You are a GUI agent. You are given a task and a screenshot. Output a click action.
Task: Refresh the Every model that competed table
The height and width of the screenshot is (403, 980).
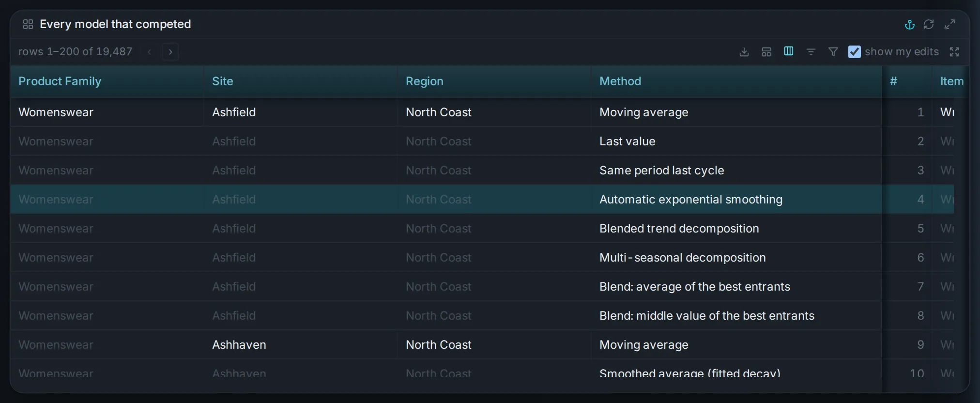[929, 24]
